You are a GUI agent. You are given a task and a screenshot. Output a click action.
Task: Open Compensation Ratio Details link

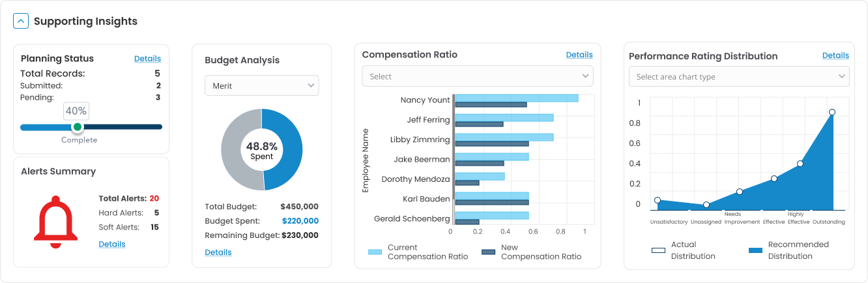579,55
